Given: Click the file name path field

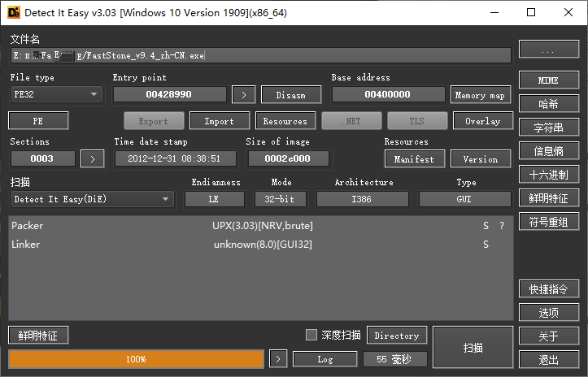Looking at the screenshot, I should tap(260, 55).
